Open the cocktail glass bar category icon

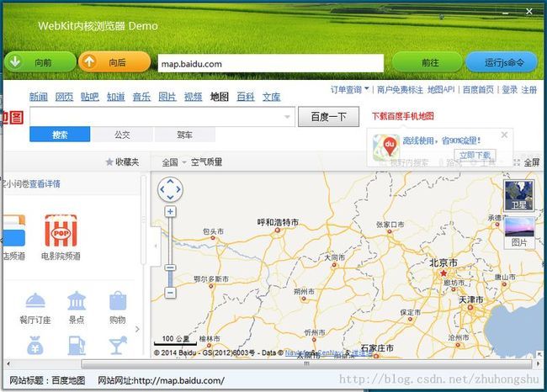point(118,345)
